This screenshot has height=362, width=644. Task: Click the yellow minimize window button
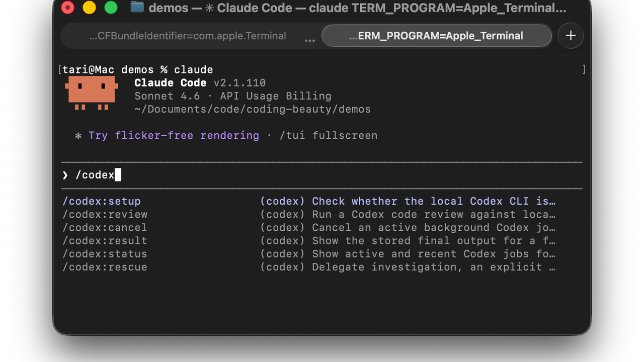tap(89, 7)
